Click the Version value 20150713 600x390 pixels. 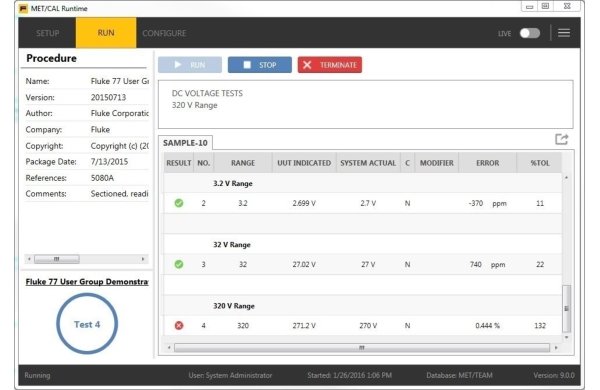[x=108, y=98]
